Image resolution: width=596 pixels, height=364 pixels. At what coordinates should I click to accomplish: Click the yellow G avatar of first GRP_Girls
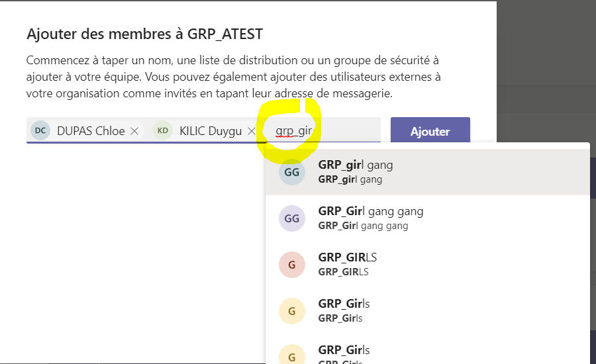292,311
